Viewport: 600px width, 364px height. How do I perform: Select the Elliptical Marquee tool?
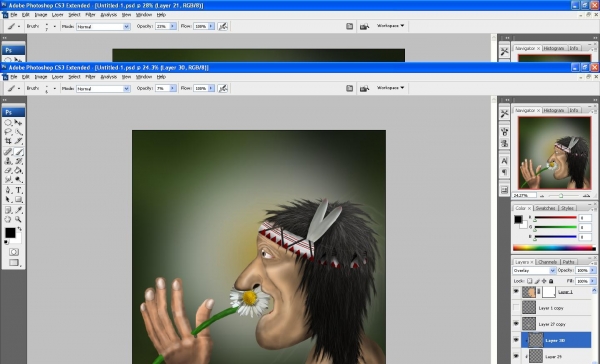(8, 123)
